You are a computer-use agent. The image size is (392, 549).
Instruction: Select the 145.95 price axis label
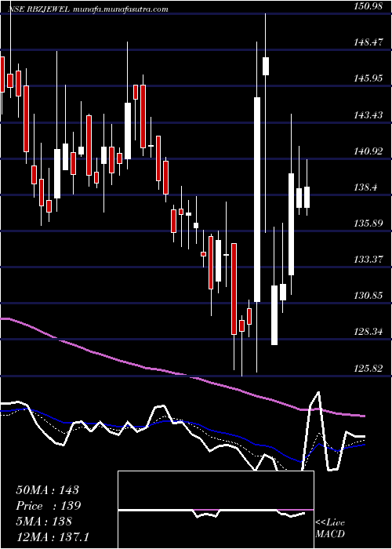click(368, 78)
